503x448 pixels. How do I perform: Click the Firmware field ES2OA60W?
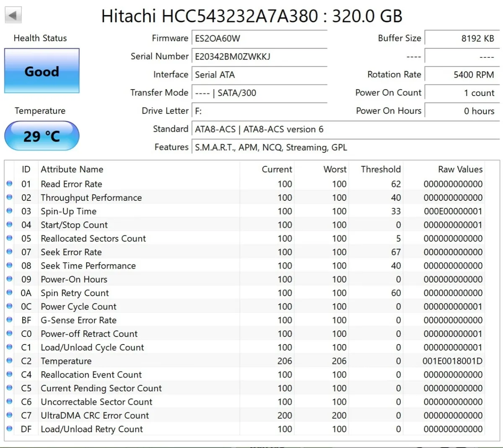click(259, 39)
